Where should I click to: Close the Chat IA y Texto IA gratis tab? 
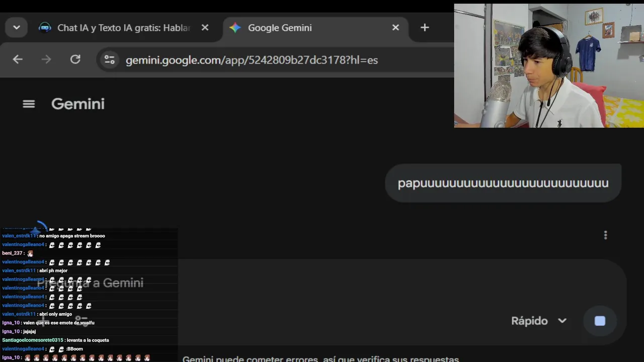click(x=205, y=28)
